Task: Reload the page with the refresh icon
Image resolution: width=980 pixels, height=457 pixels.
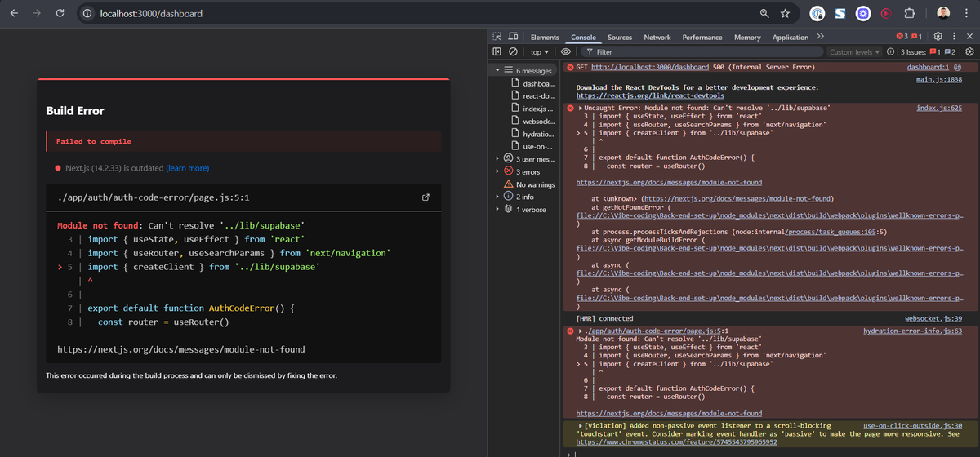Action: click(60, 14)
